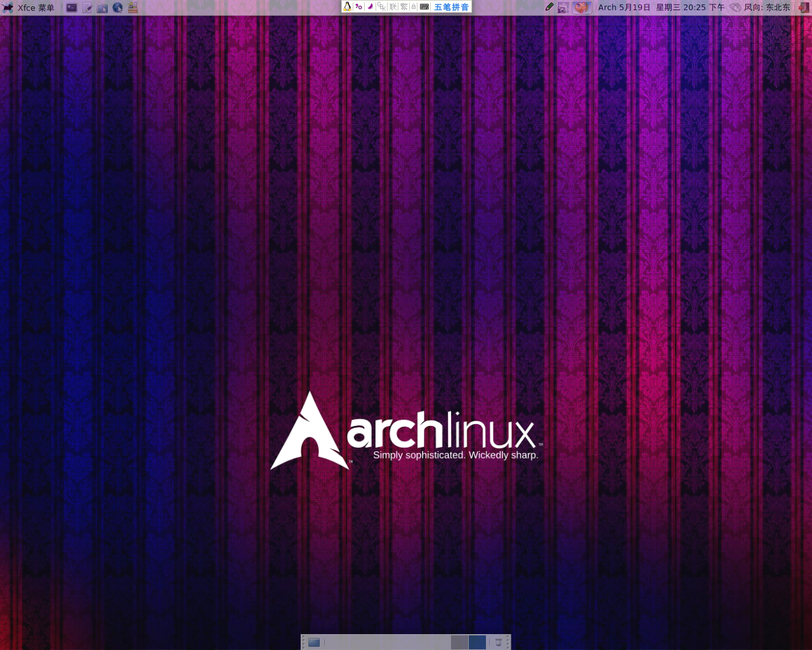Open the virtual keyboard icon
Image resolution: width=812 pixels, height=650 pixels.
click(x=424, y=7)
